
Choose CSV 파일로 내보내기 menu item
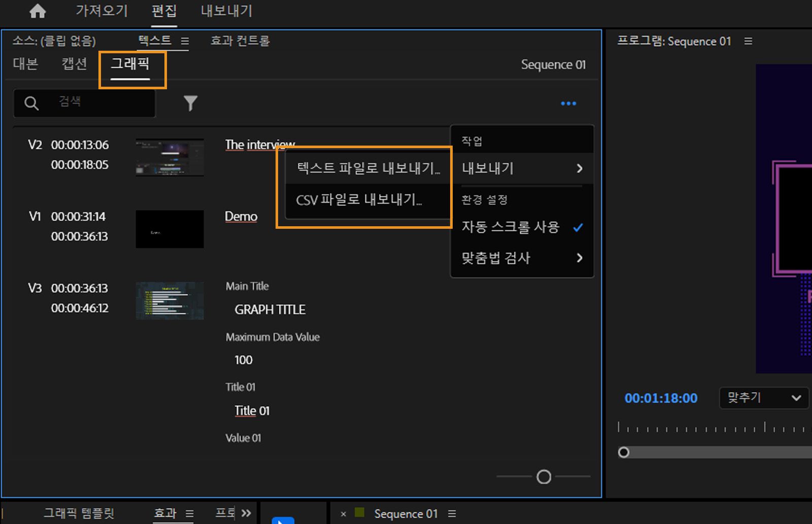(x=368, y=200)
